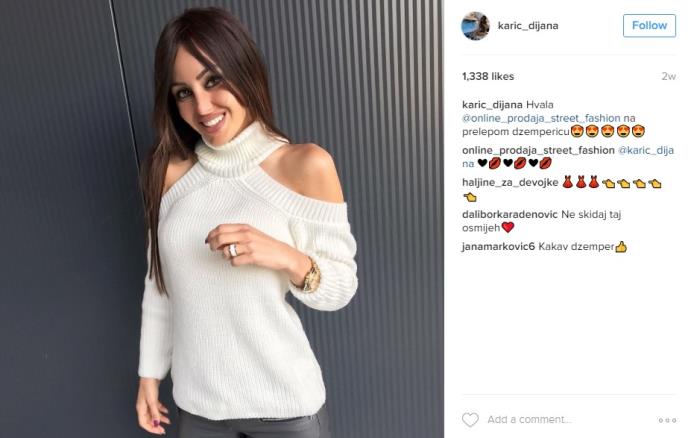Click the thumbs-up emoji after 'Kakav dzemper'
Viewport: 688px width, 438px height.
coord(621,247)
